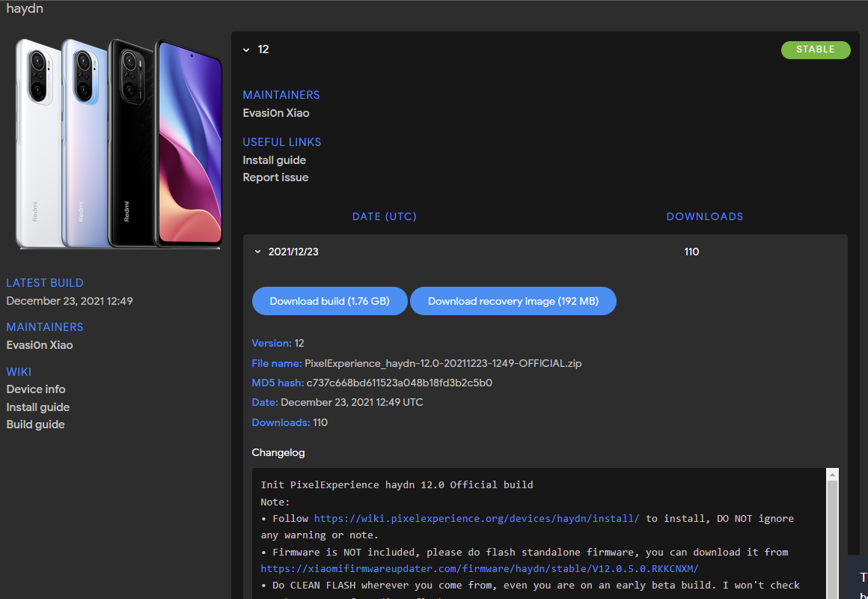Open Install guide under Useful Links

point(274,160)
